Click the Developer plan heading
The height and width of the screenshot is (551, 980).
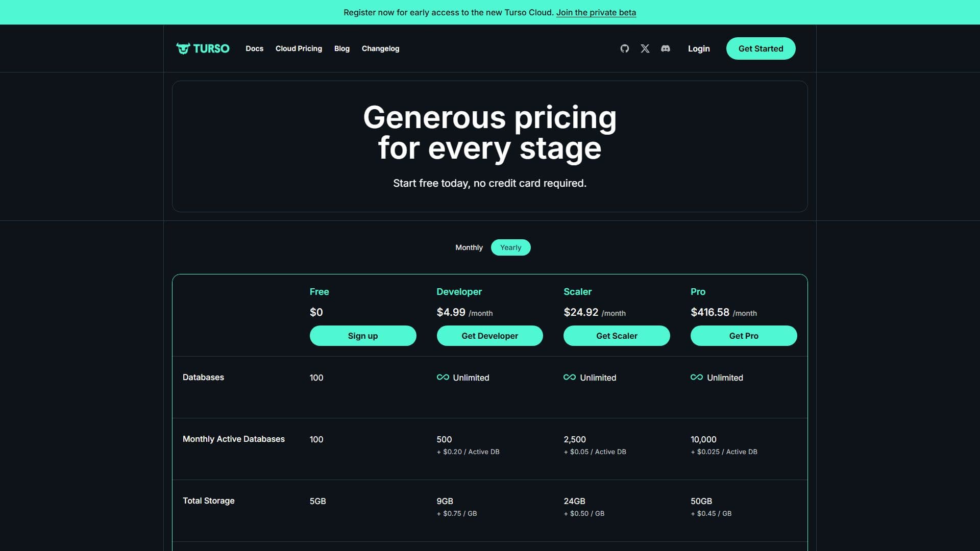pos(459,292)
